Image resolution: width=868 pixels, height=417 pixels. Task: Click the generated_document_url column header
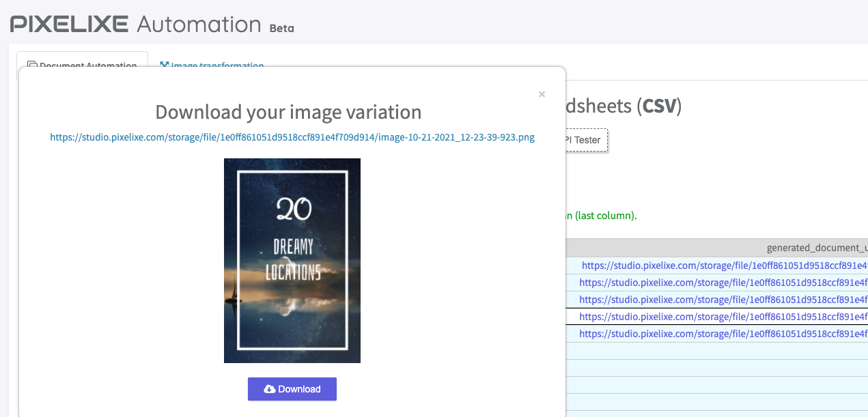816,248
